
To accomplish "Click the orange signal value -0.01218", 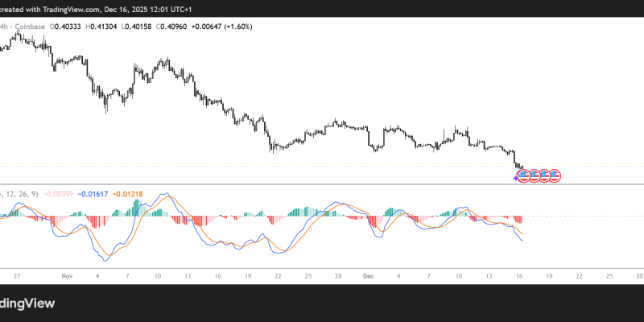I will [x=129, y=194].
